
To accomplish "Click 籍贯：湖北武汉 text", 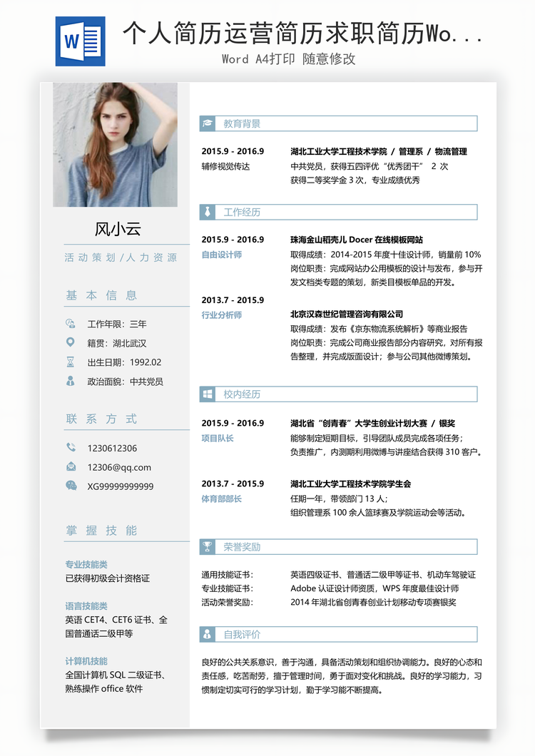I will click(x=117, y=343).
